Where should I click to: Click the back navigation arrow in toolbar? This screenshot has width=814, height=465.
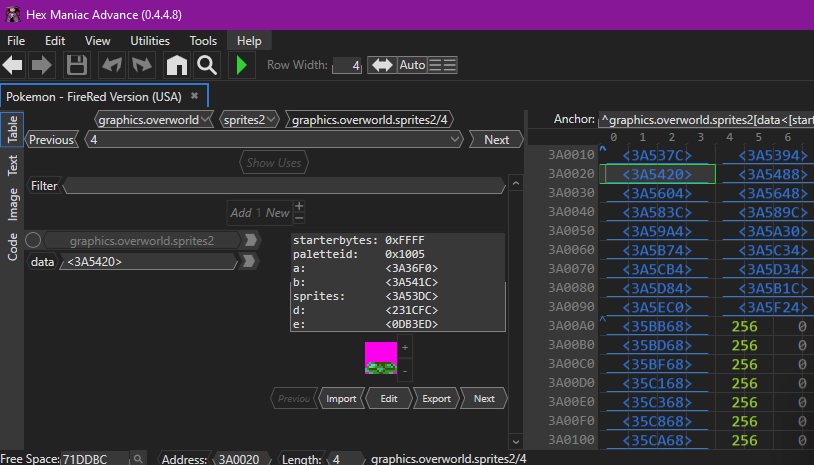[x=13, y=66]
